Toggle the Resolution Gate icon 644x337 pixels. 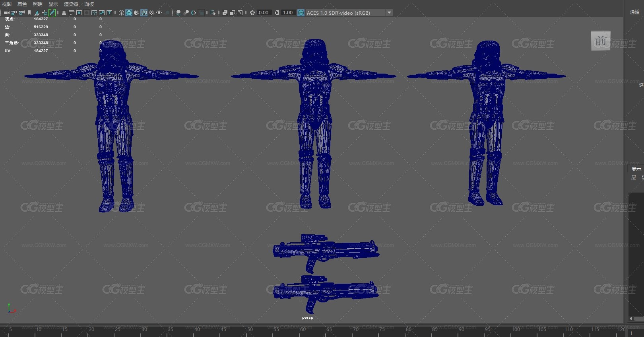(x=79, y=13)
